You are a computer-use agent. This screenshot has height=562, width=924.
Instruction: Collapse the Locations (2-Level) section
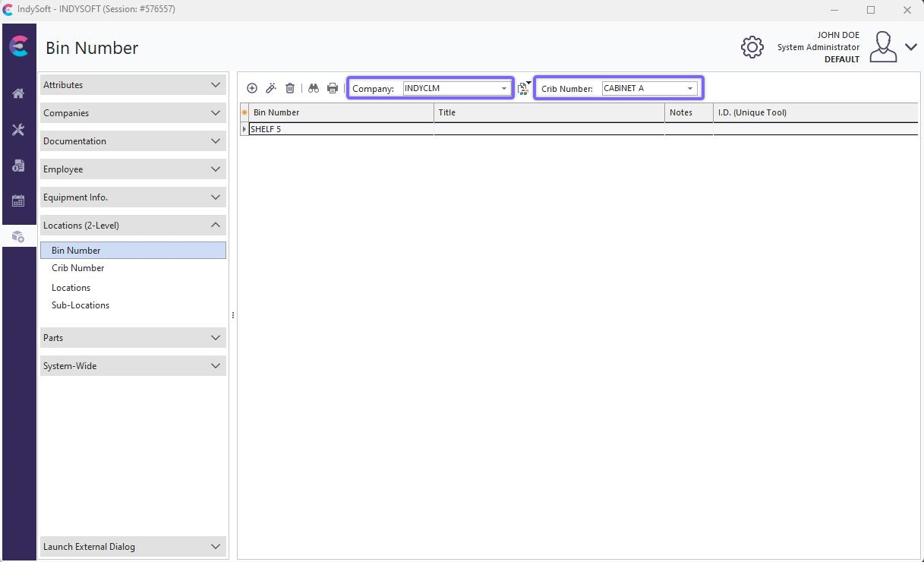pos(216,226)
